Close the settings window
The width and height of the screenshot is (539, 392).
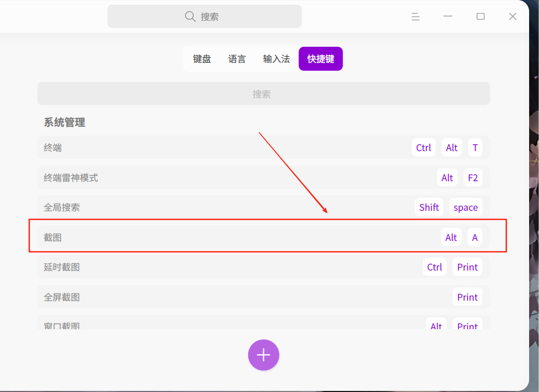coord(513,16)
